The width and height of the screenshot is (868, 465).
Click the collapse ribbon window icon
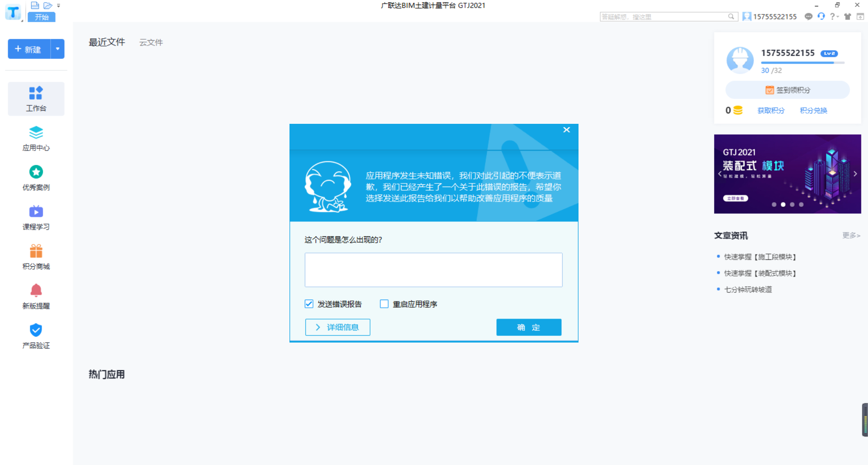(x=860, y=17)
